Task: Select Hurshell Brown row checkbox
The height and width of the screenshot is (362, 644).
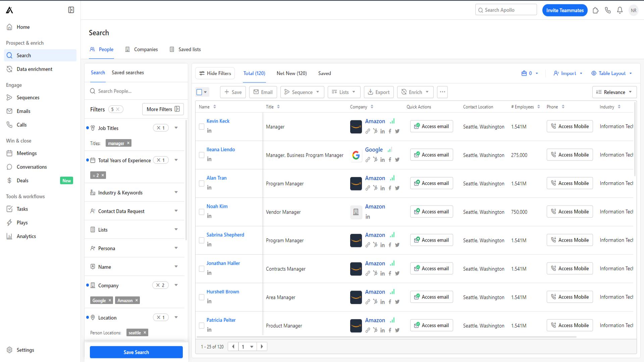Action: coord(202,297)
